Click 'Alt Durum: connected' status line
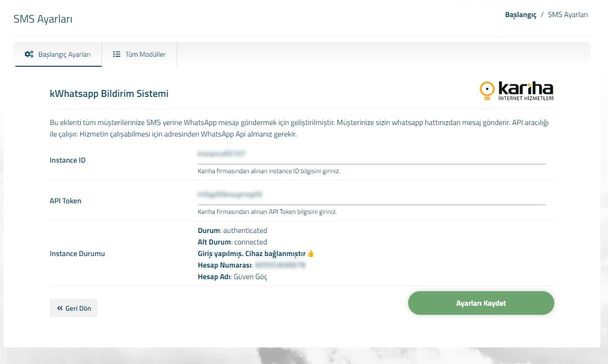 click(232, 242)
